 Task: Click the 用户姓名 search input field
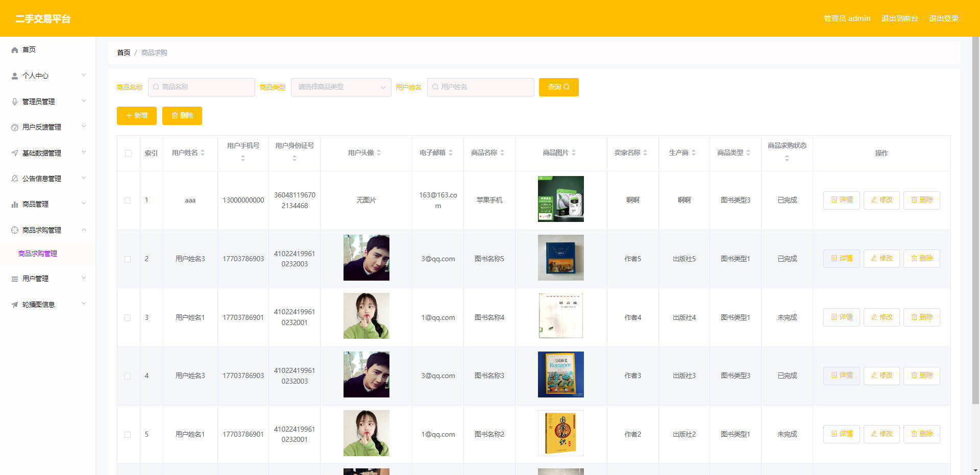point(481,87)
